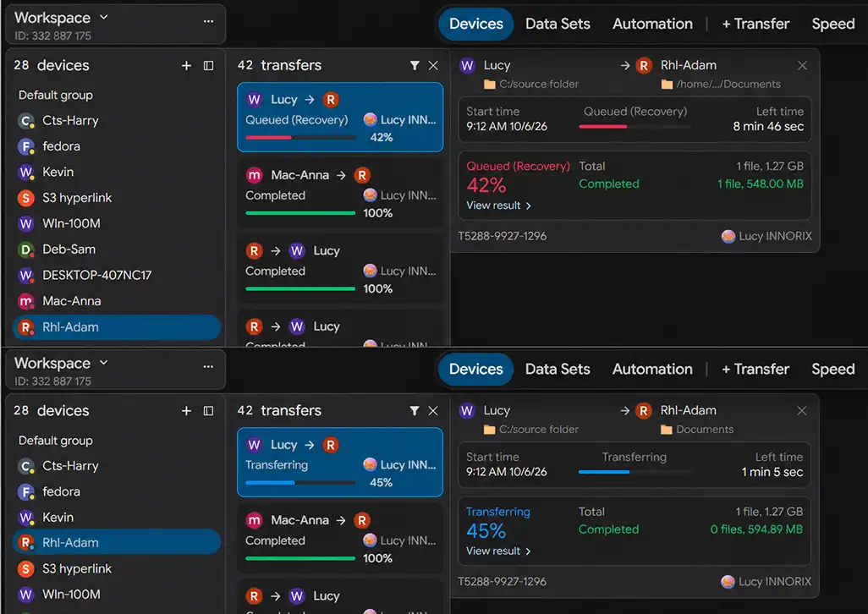Select S3 hyperlink device in lower list

(117, 568)
